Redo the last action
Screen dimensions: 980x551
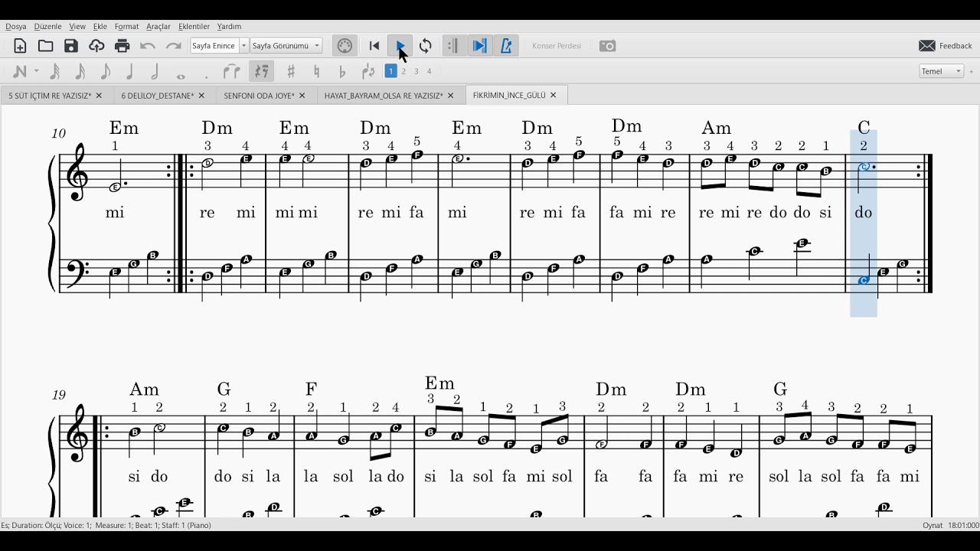click(x=174, y=46)
